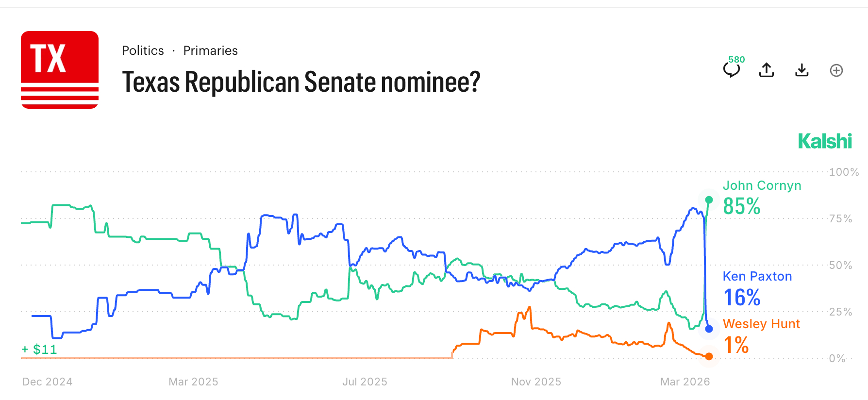Click the circled plus add icon
This screenshot has width=868, height=400.
(836, 70)
